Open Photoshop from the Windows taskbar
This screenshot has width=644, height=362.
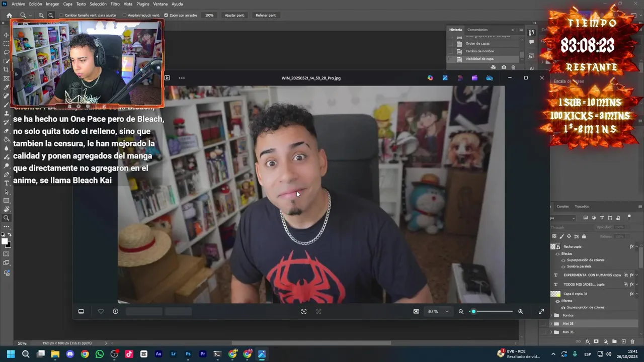[188, 354]
